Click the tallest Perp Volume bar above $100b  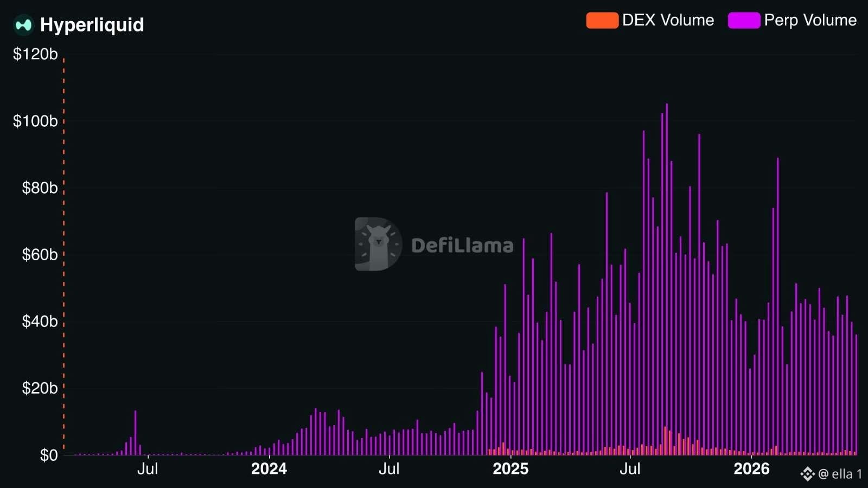click(x=667, y=279)
